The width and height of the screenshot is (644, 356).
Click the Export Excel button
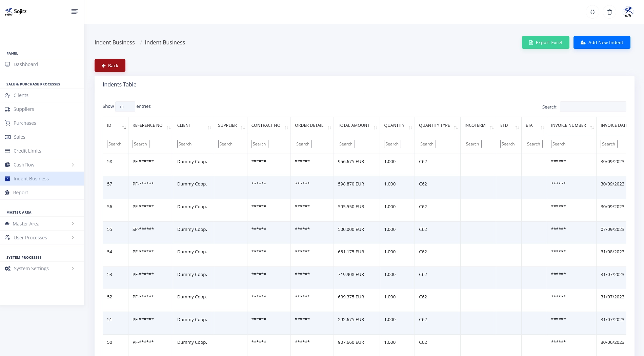(545, 42)
